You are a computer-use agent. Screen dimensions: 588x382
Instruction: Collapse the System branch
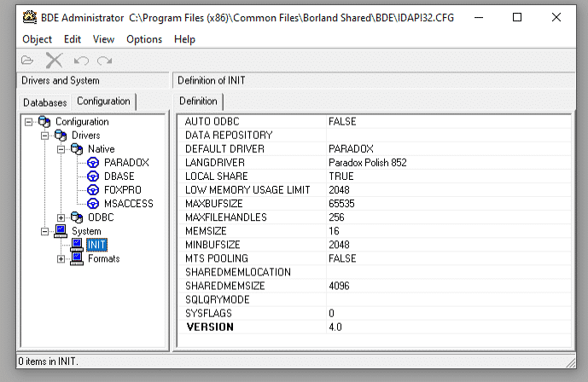pyautogui.click(x=44, y=231)
